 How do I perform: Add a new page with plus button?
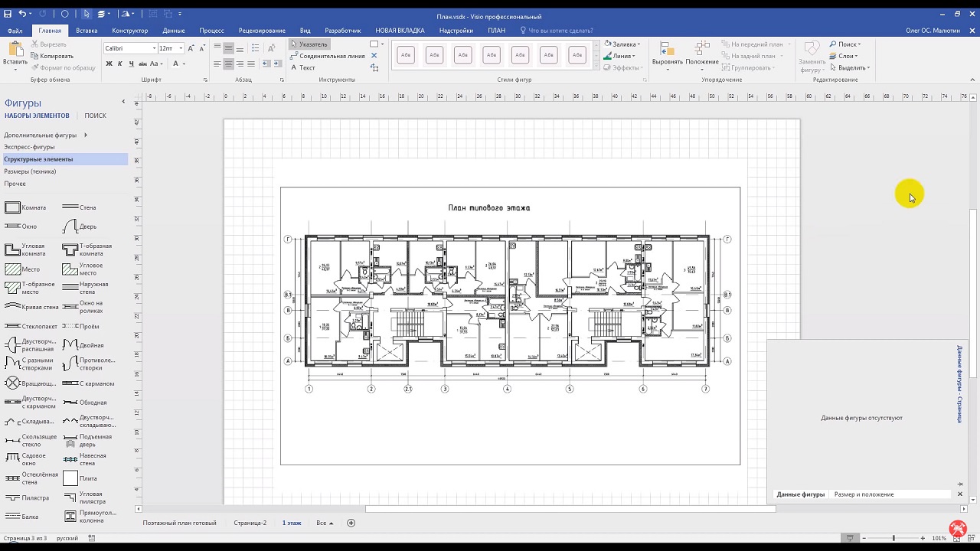pyautogui.click(x=351, y=523)
